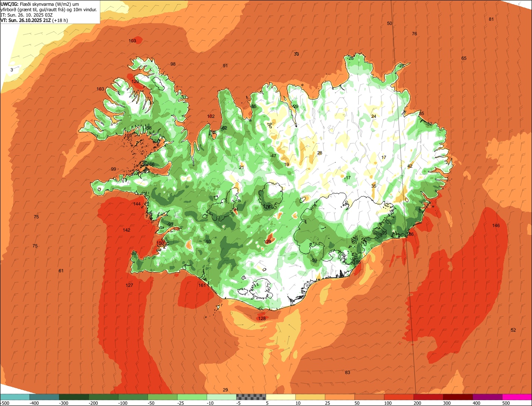
Task: Click the map value '59'
Action: [x=314, y=260]
